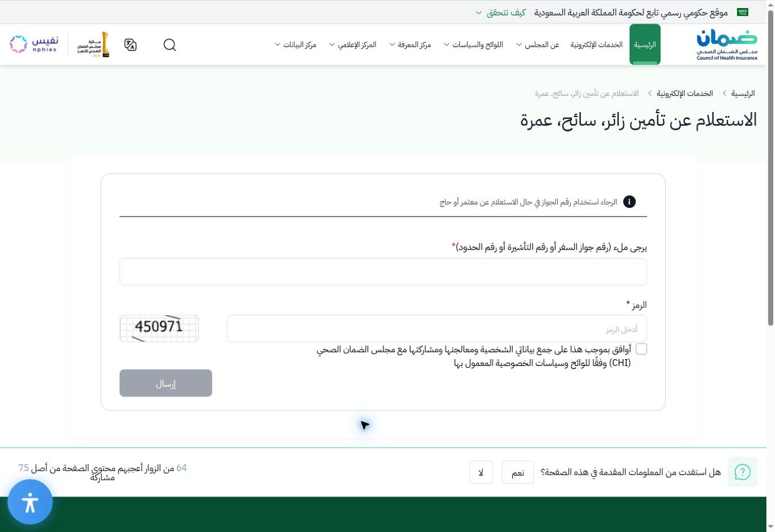Click the language translation icon

(x=131, y=45)
